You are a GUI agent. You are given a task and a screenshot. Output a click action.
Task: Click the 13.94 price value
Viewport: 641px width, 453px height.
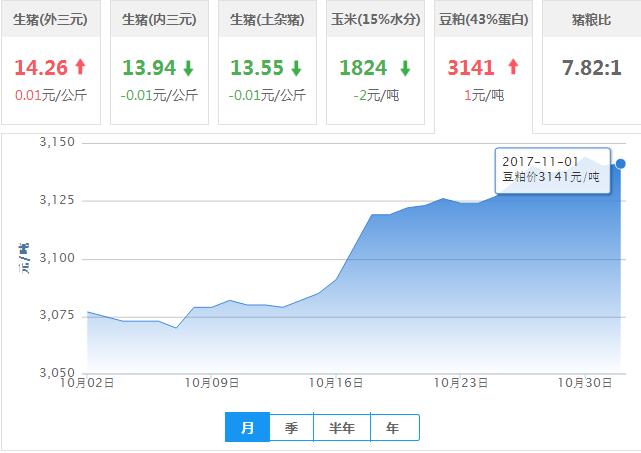pos(149,68)
